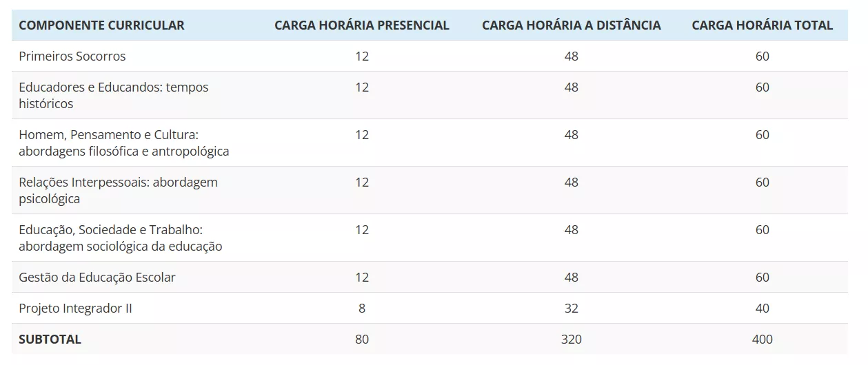
Task: Click Projeto Integrador II distance hours value 32
Action: [571, 309]
